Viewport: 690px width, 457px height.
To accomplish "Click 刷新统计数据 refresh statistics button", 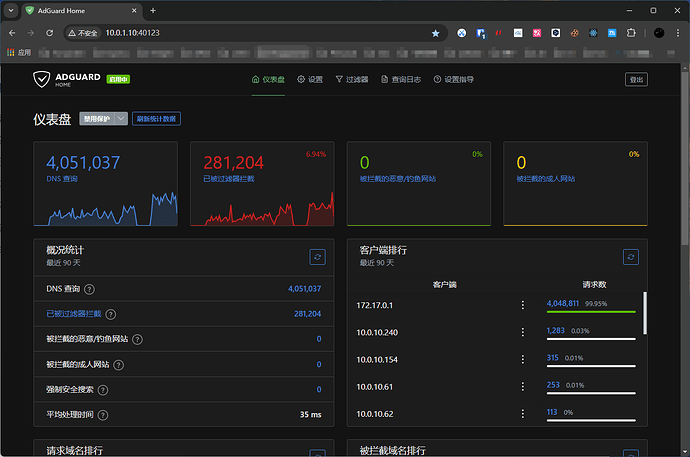I will (156, 119).
